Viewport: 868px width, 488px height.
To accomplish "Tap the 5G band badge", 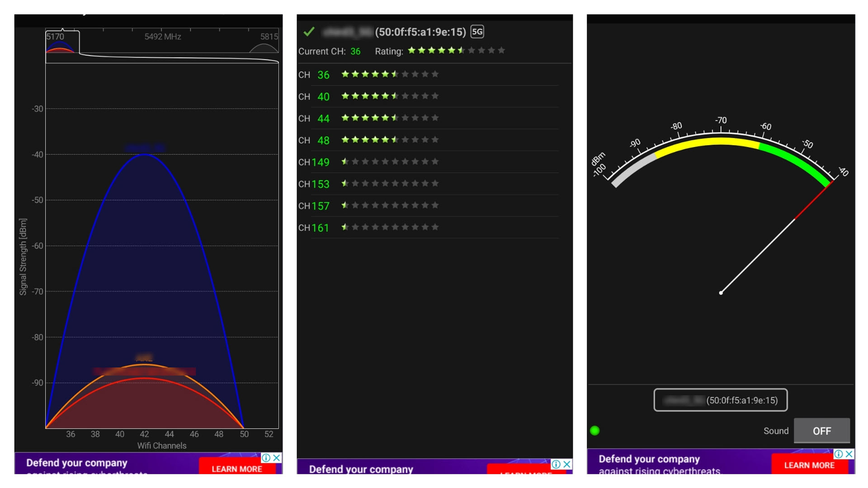I will click(x=477, y=32).
